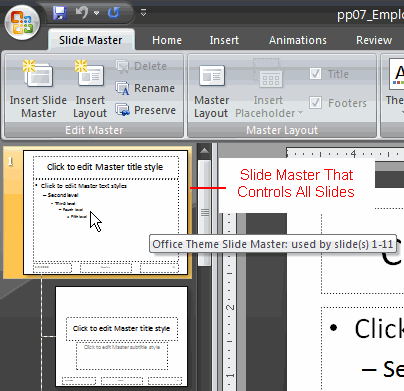Toggle the Title checkbox
This screenshot has width=404, height=391.
pyautogui.click(x=315, y=74)
